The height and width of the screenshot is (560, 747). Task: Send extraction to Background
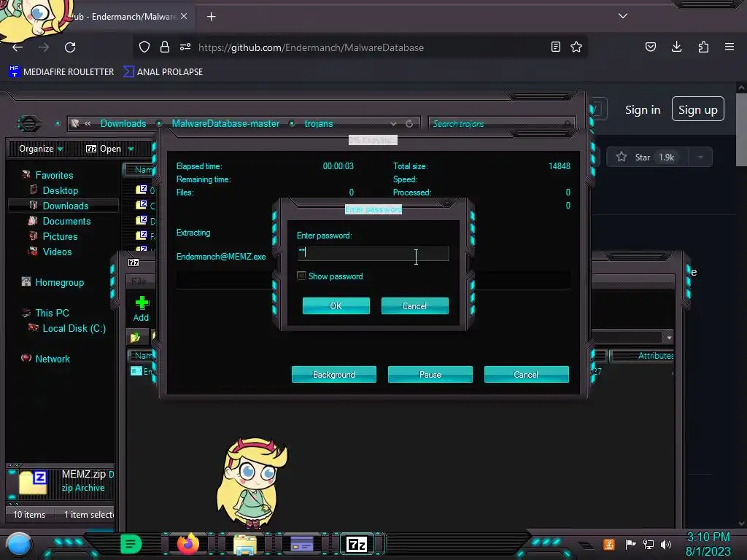(333, 374)
